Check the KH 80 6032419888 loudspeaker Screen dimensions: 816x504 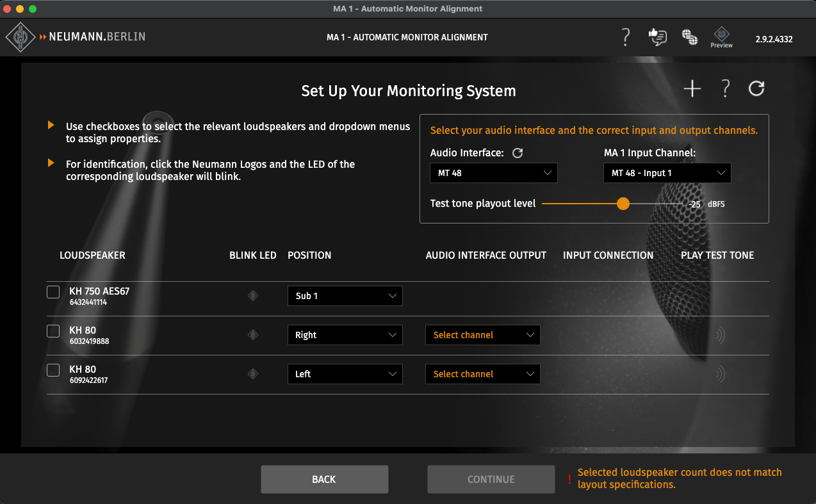click(x=53, y=331)
